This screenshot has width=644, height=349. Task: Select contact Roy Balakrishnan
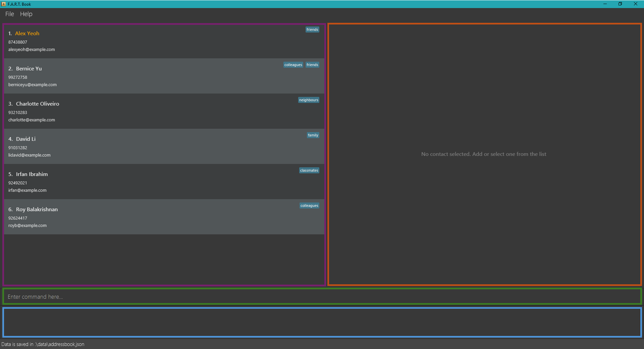pos(164,217)
